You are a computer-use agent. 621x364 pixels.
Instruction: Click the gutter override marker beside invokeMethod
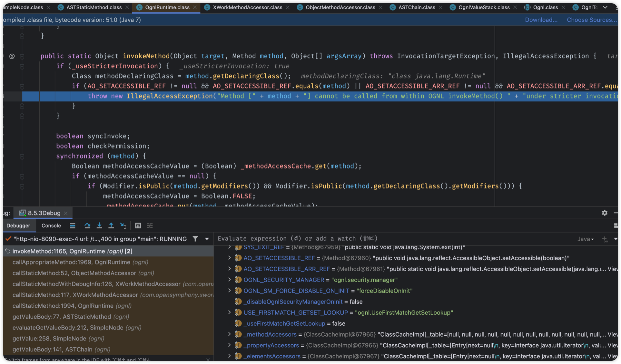coord(12,56)
